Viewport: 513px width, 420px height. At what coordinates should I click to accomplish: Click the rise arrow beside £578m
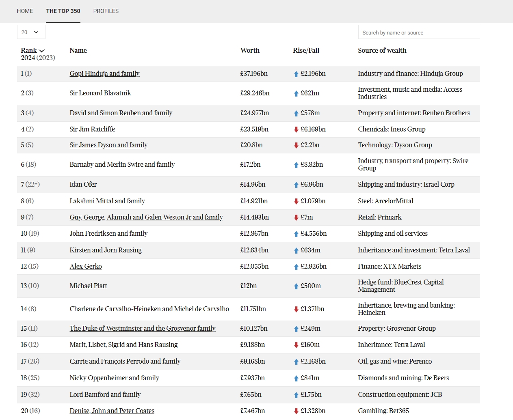[296, 114]
